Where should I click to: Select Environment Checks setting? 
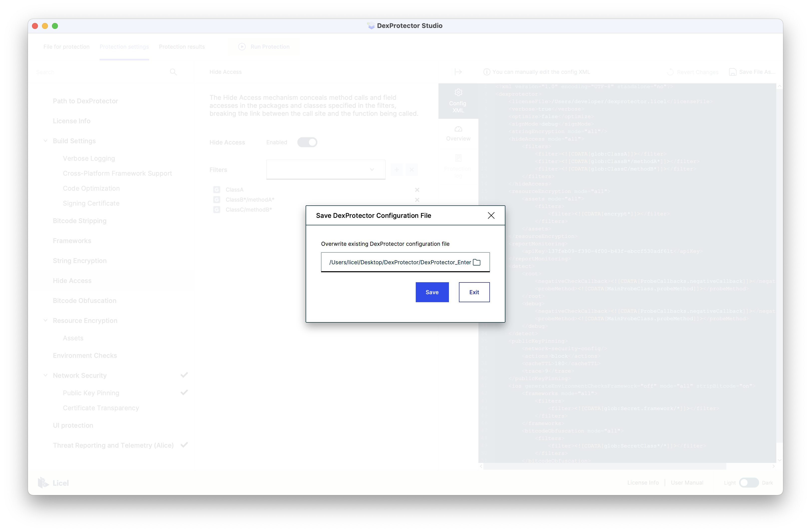(84, 355)
